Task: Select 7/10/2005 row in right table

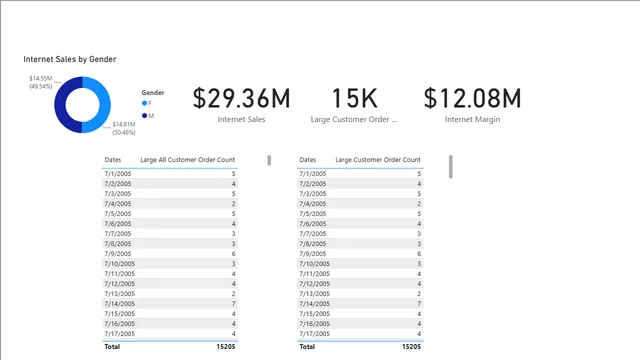Action: pyautogui.click(x=360, y=264)
